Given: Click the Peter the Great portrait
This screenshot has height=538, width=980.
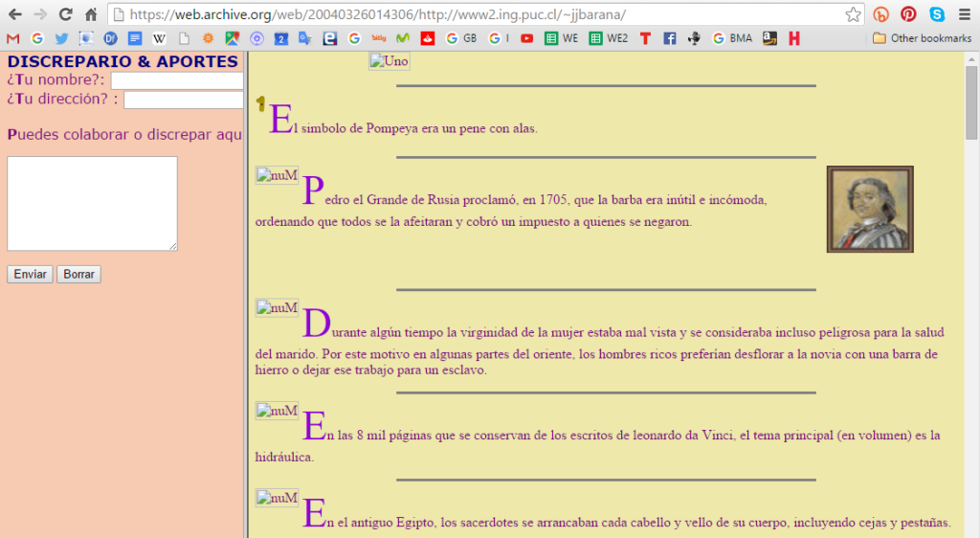Looking at the screenshot, I should [x=870, y=210].
